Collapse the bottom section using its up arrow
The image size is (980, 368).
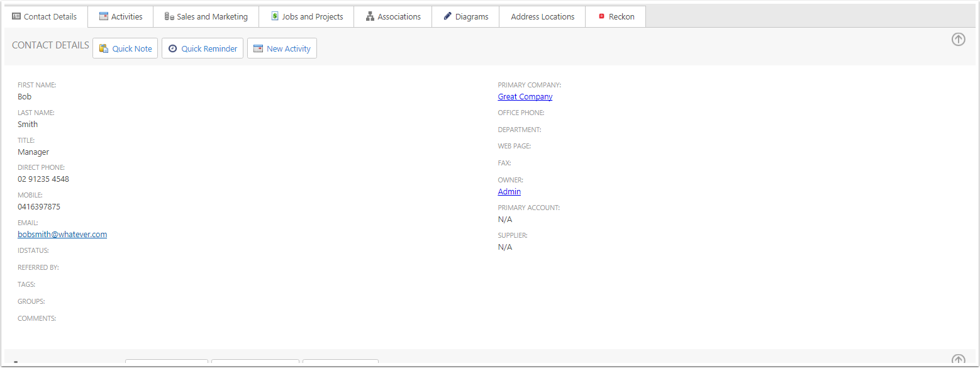958,360
